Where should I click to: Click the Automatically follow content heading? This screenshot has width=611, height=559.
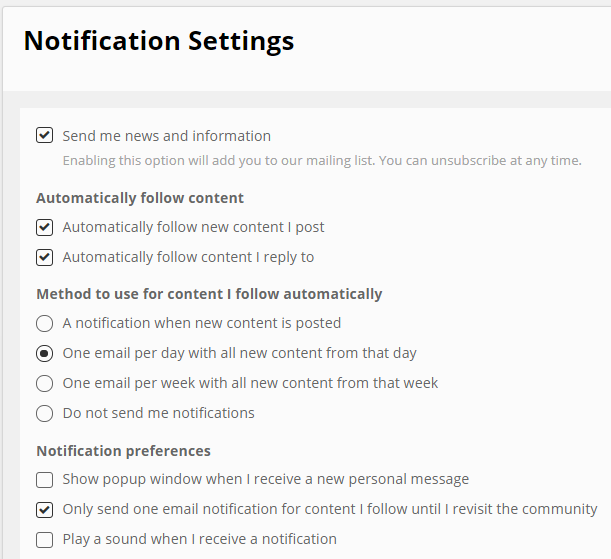140,198
